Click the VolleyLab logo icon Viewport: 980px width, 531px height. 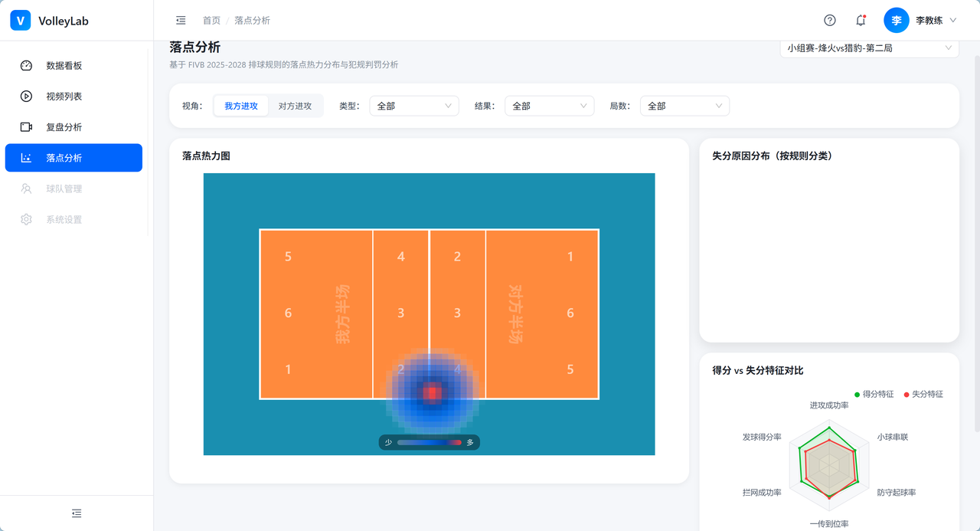click(x=20, y=21)
